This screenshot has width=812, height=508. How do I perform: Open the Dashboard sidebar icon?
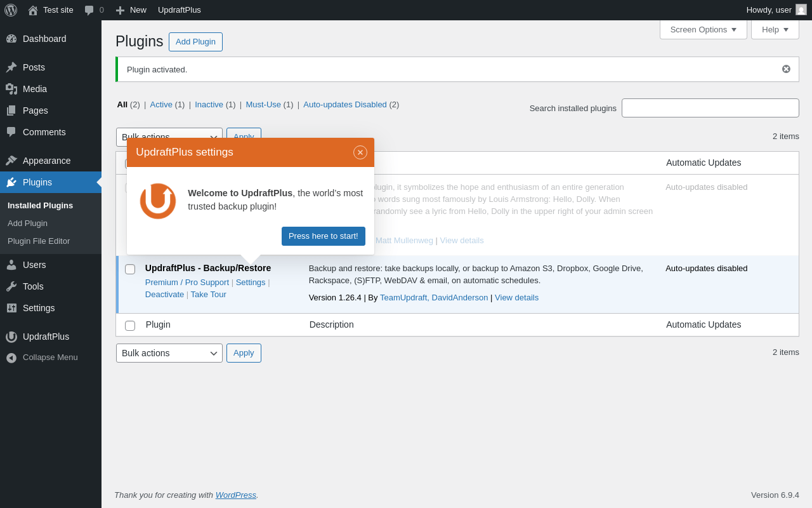coord(11,39)
